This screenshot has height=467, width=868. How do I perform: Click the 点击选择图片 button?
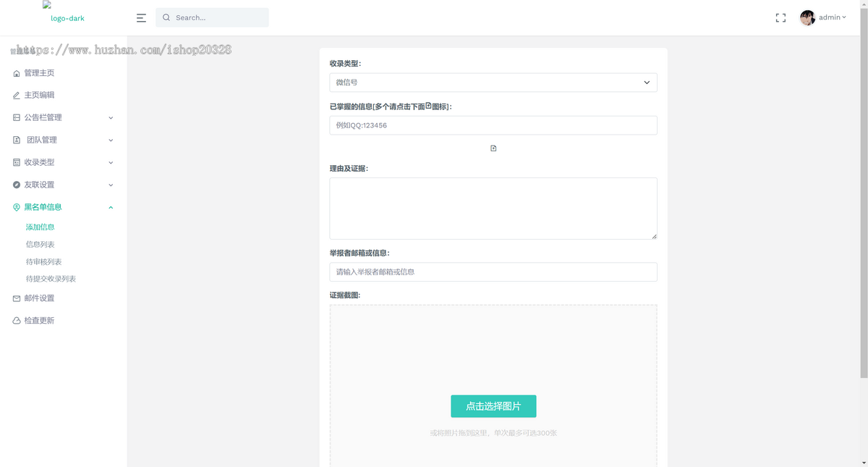pos(493,406)
